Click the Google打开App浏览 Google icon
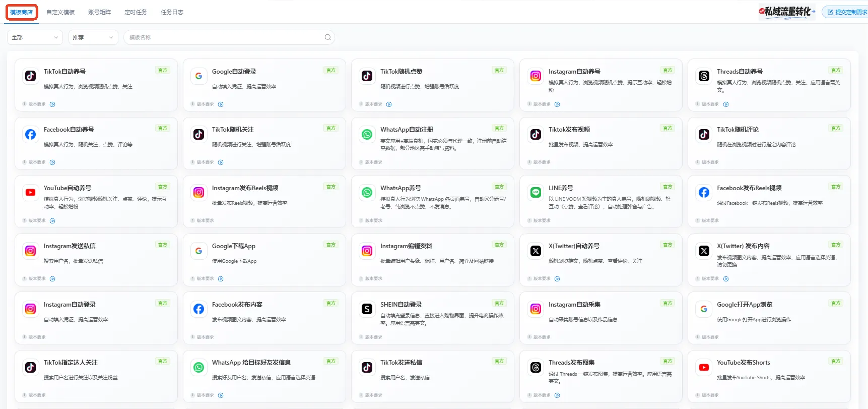The width and height of the screenshot is (868, 409). [x=704, y=309]
